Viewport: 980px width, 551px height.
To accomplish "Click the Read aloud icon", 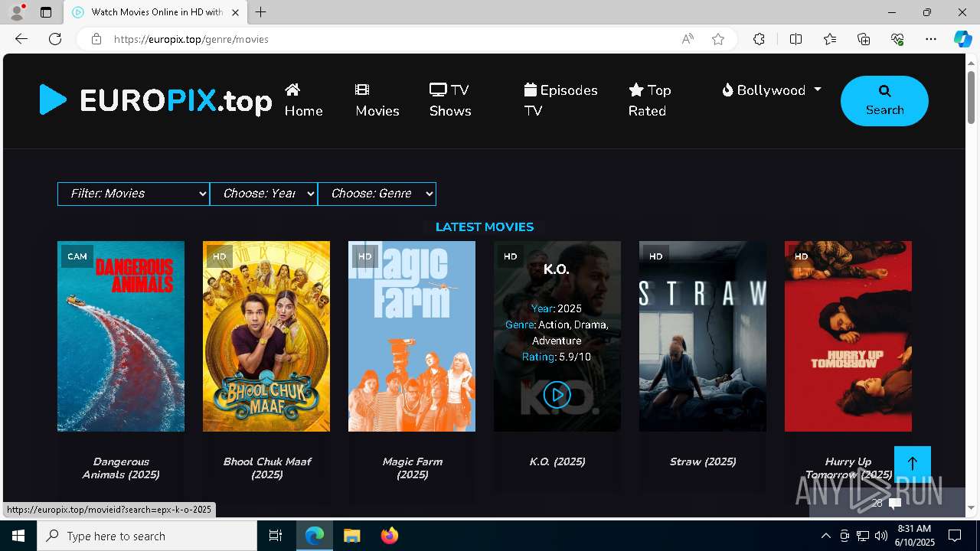I will (688, 39).
